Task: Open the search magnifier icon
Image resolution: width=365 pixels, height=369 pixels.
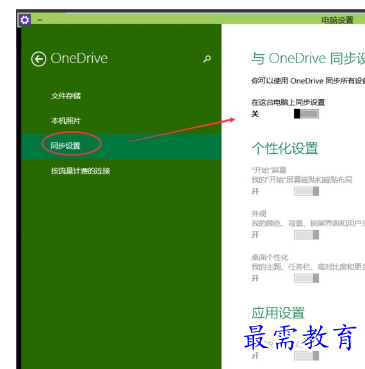Action: click(x=207, y=59)
